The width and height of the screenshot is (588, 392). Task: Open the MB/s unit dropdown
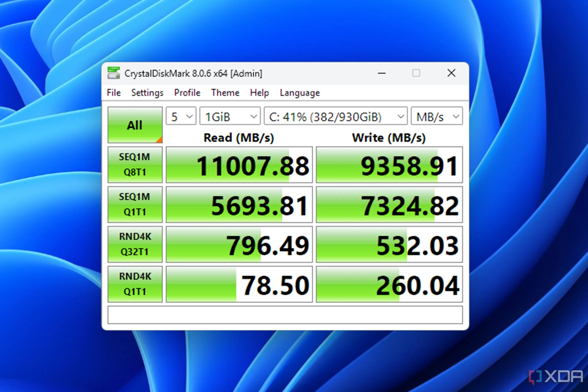tap(437, 116)
